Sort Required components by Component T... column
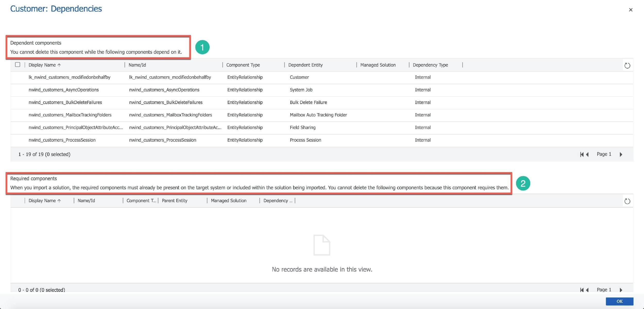The width and height of the screenshot is (644, 309). point(141,200)
